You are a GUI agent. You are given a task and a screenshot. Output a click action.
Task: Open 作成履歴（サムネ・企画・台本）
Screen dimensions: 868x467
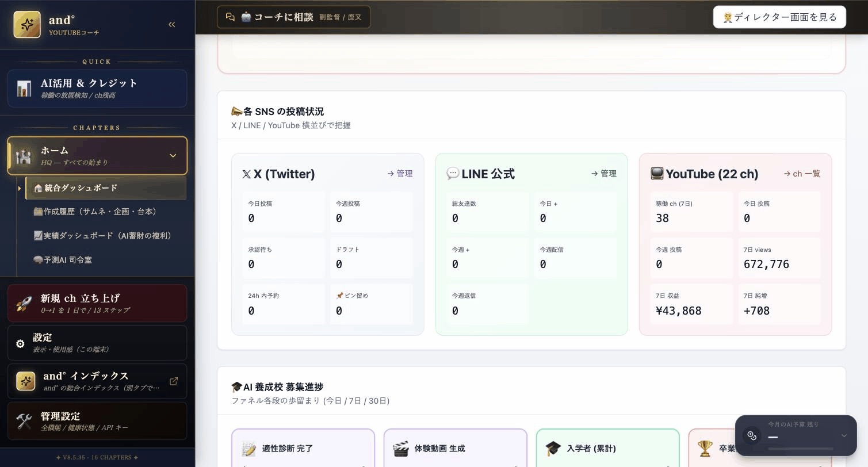click(x=95, y=212)
